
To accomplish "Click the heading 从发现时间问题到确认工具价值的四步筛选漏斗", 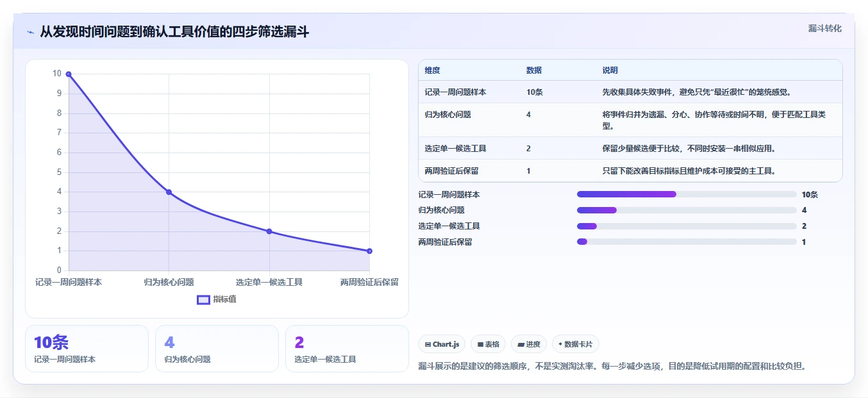I will click(174, 32).
